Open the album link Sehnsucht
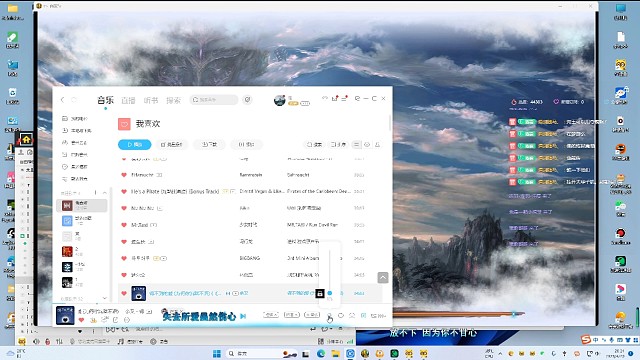Viewport: 640px width, 360px height. point(298,175)
